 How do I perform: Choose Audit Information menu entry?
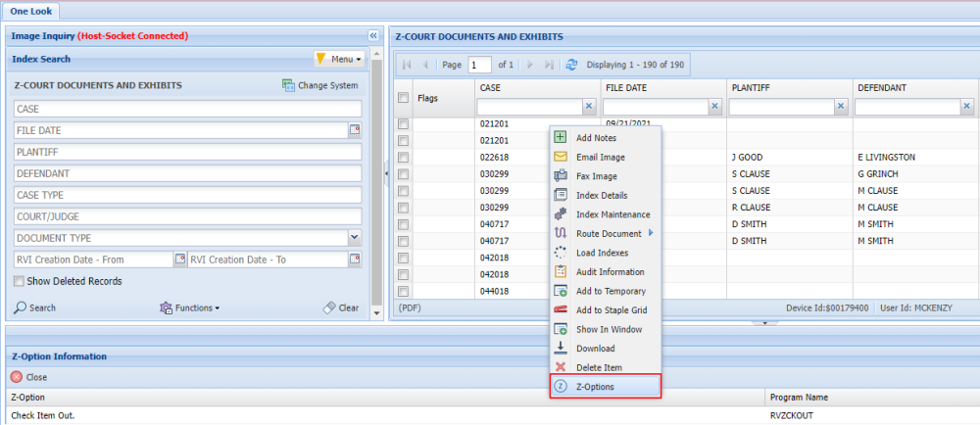pyautogui.click(x=605, y=271)
